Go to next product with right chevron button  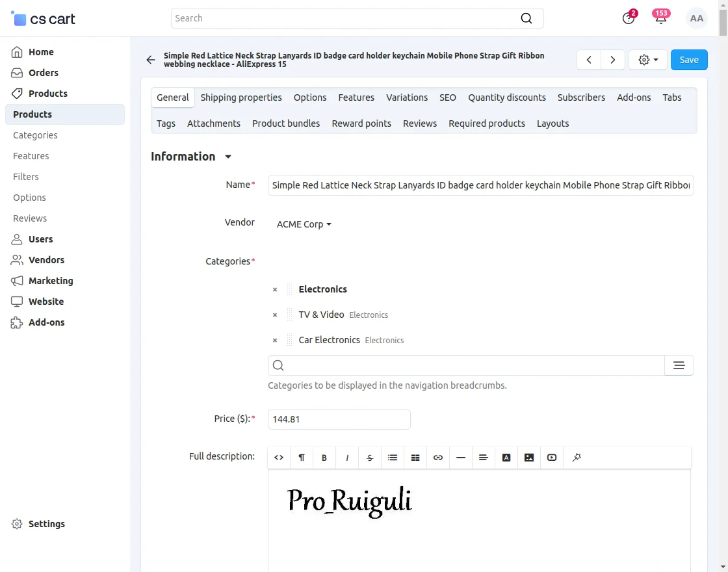[x=613, y=60]
